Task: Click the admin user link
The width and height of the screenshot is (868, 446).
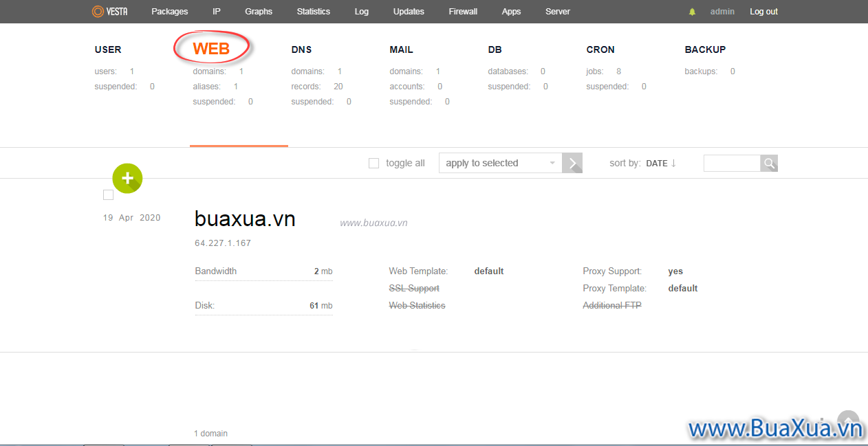Action: click(x=722, y=12)
